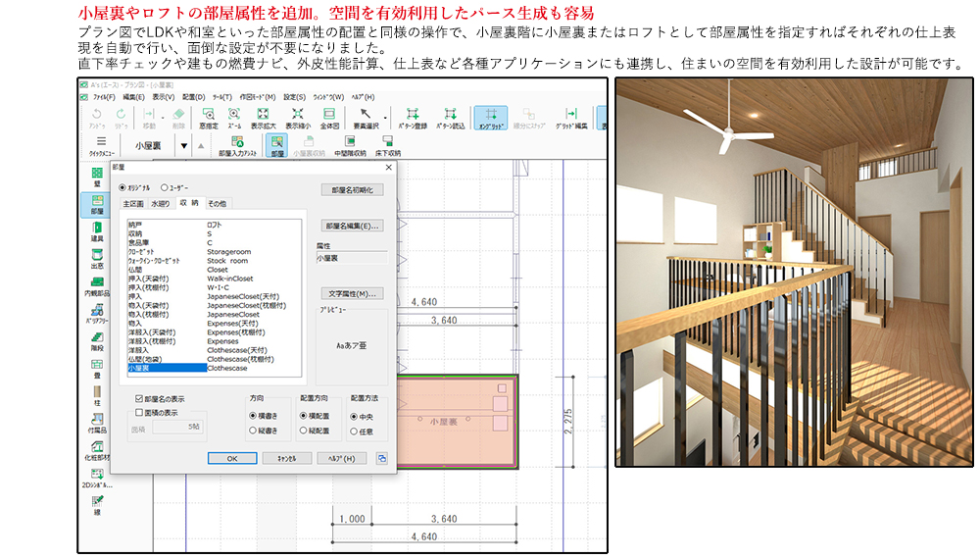The image size is (980, 559).
Task: Click the interior 3D rendering image
Action: [794, 272]
